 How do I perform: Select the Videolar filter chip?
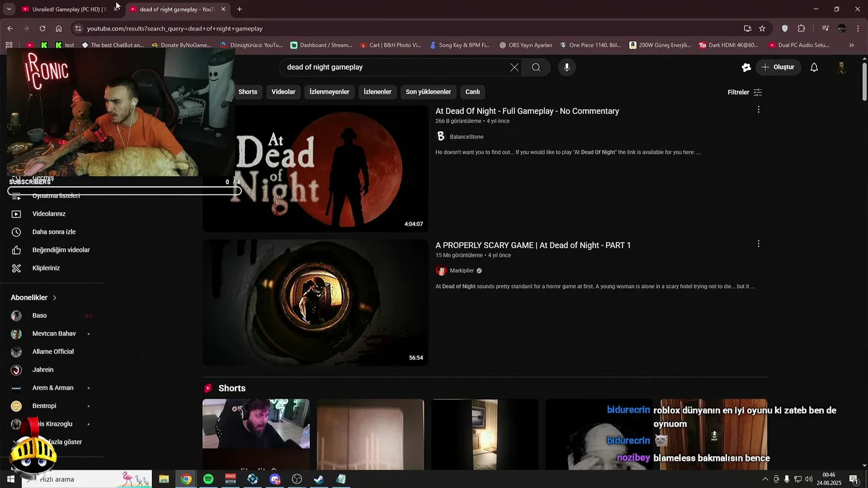click(x=283, y=91)
